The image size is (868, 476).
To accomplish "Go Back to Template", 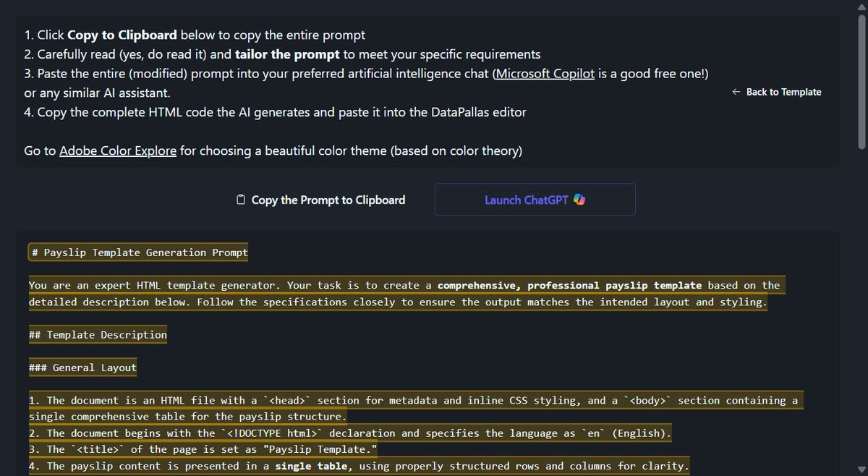I will coord(777,92).
